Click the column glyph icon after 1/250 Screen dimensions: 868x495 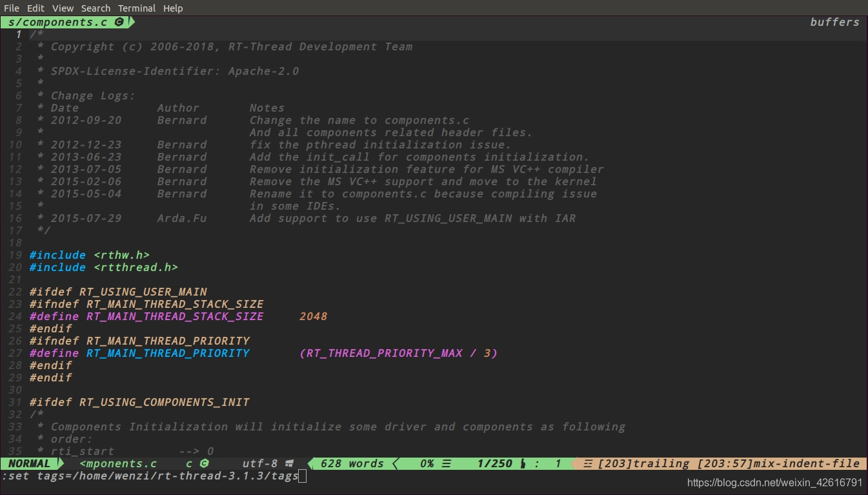tap(523, 463)
